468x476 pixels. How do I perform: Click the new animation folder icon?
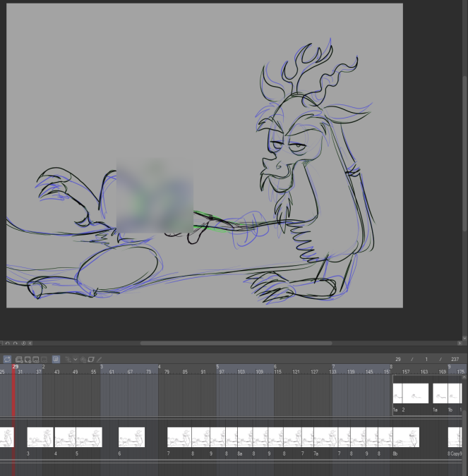[x=19, y=360]
